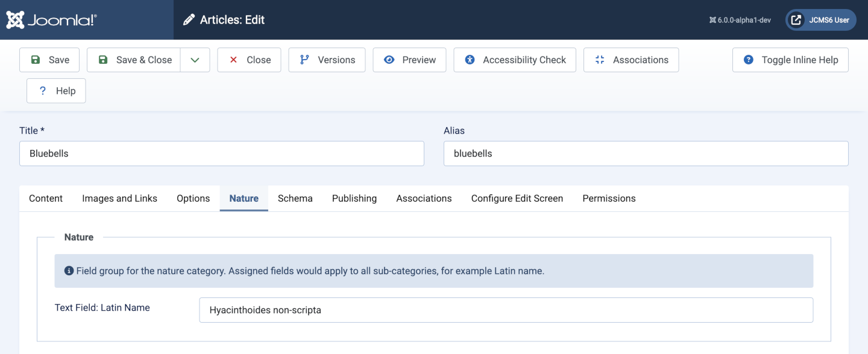Open the Permissions tab

(608, 198)
